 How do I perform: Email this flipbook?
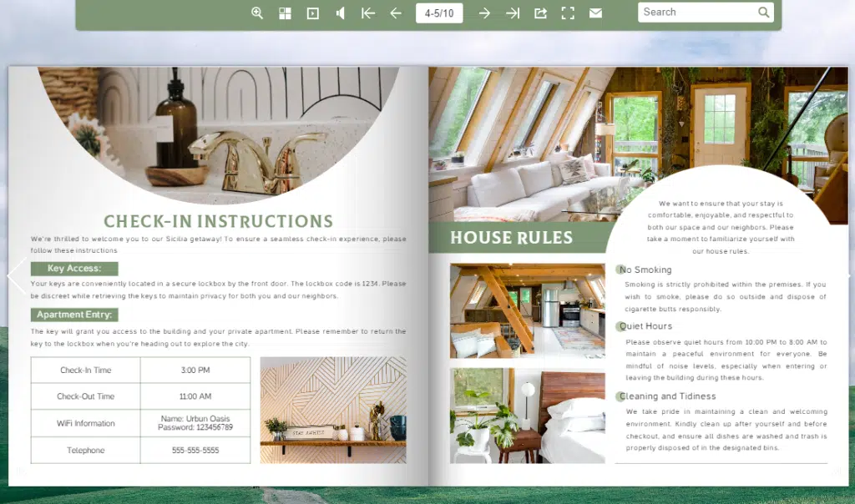point(595,13)
